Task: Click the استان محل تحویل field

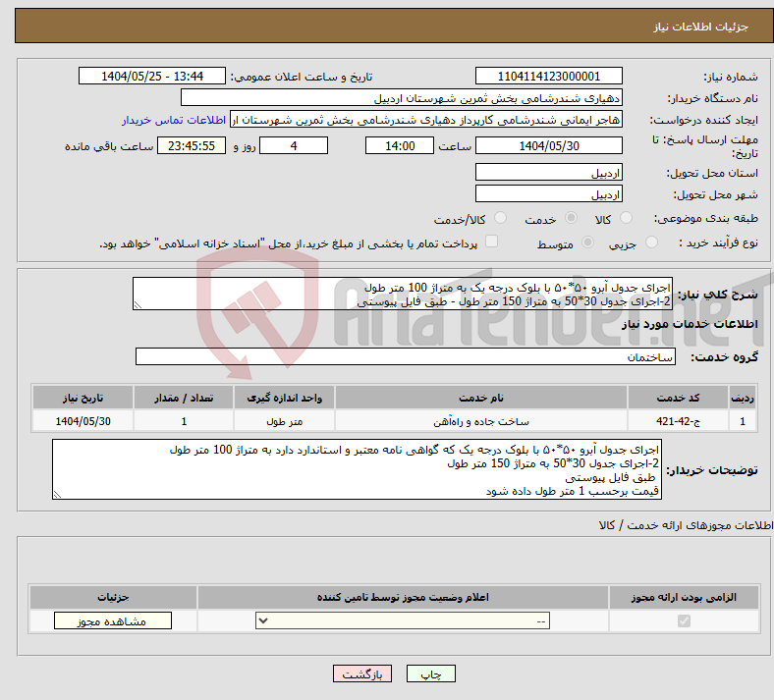Action: [548, 173]
